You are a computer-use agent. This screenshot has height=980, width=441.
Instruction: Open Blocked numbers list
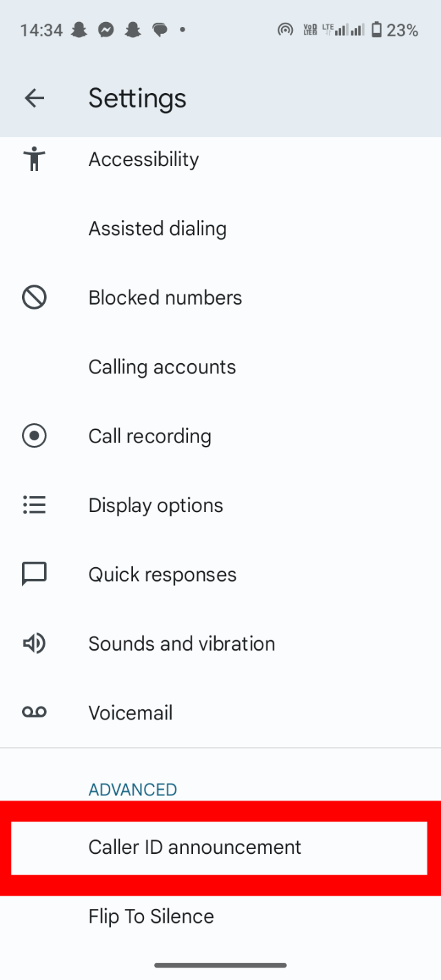tap(165, 298)
